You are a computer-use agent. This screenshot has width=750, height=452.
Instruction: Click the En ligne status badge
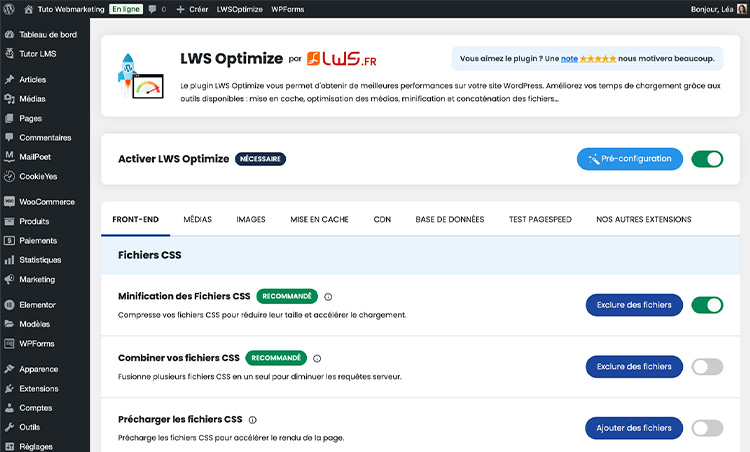pyautogui.click(x=126, y=9)
